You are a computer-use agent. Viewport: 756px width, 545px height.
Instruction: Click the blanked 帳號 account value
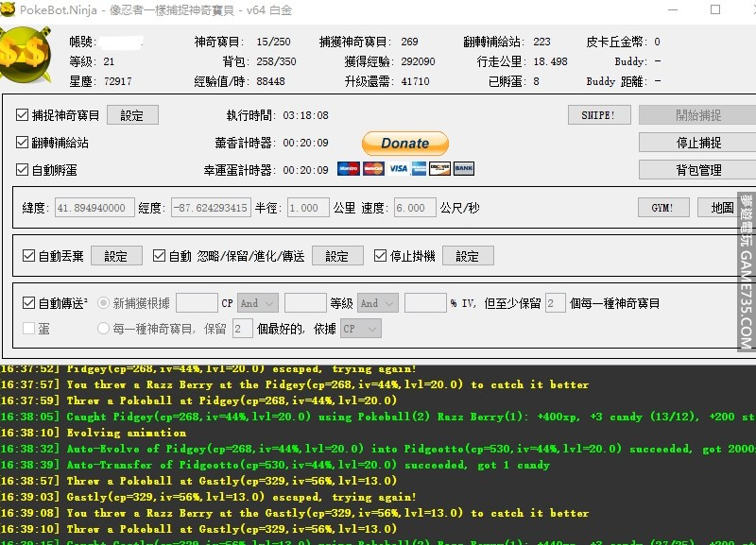pyautogui.click(x=122, y=42)
